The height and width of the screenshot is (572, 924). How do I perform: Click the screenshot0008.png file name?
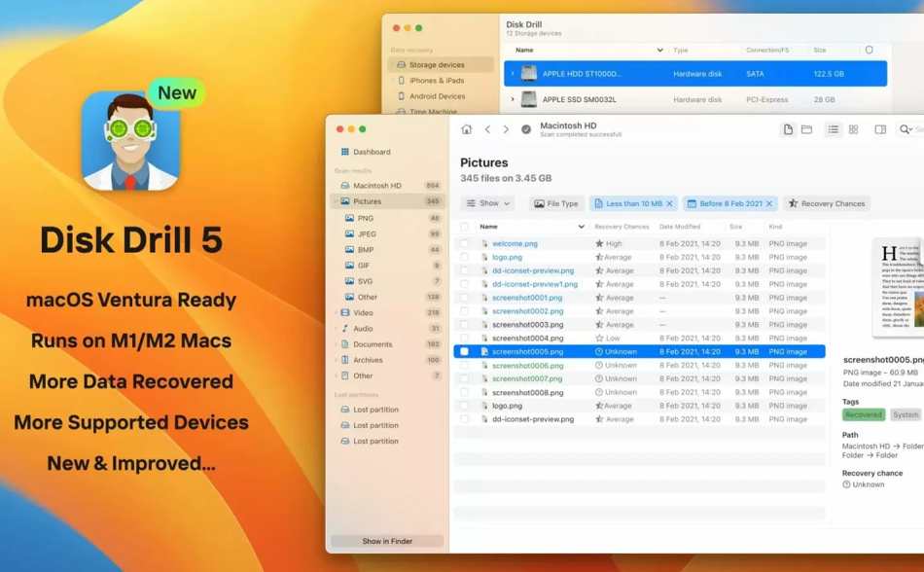[527, 392]
